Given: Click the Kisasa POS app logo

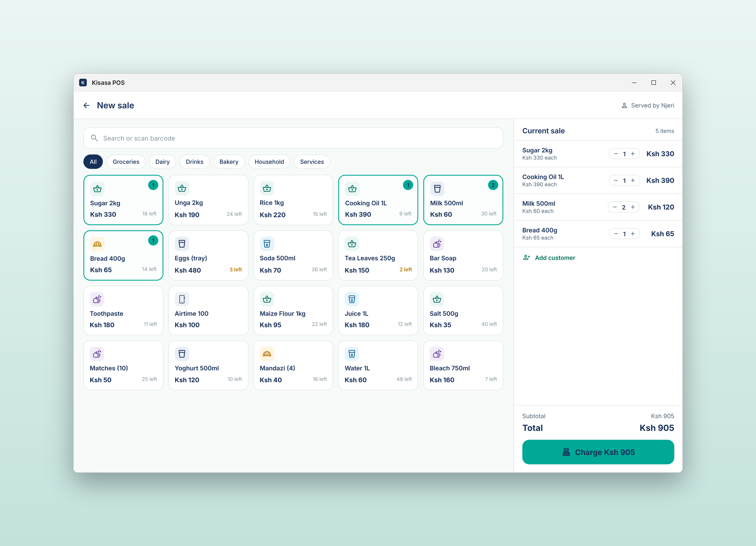Looking at the screenshot, I should tap(83, 83).
